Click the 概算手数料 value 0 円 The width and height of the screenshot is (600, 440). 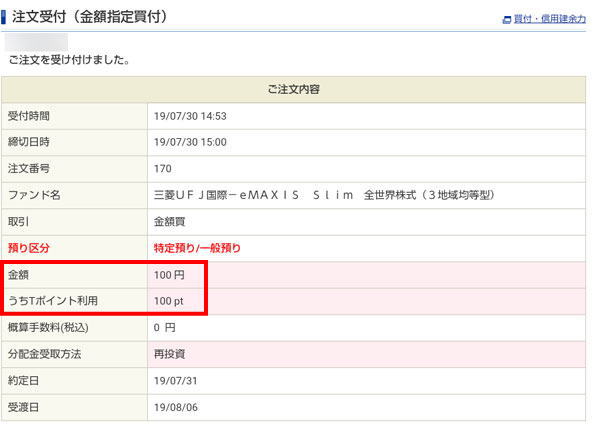point(165,327)
